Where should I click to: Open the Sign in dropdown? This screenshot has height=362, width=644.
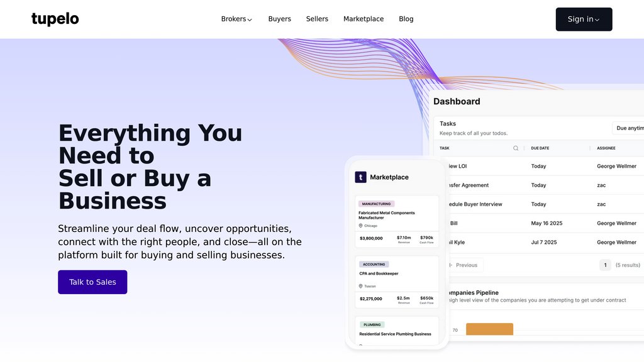point(583,19)
